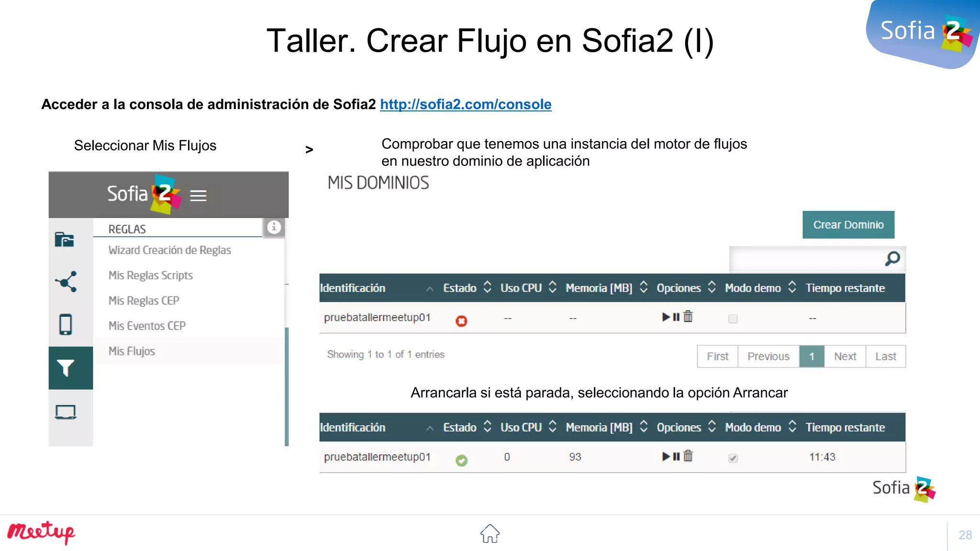980x551 pixels.
Task: Open Mis Eventos CEP
Action: tap(147, 326)
